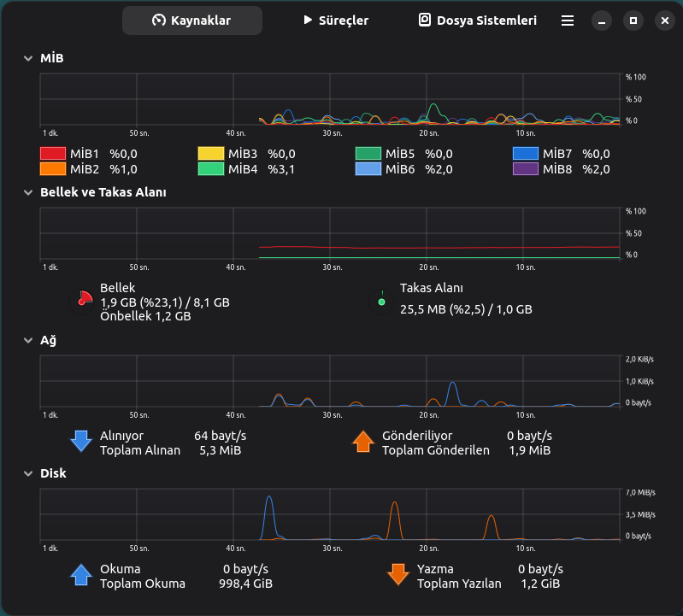Click the Bellek memory pie icon

[x=83, y=301]
